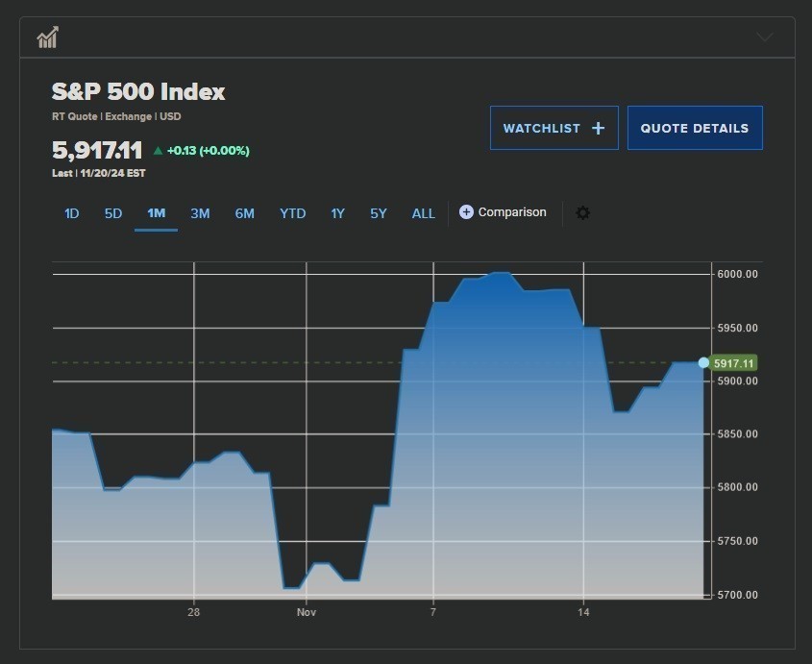Select the 5D time range

(x=113, y=213)
